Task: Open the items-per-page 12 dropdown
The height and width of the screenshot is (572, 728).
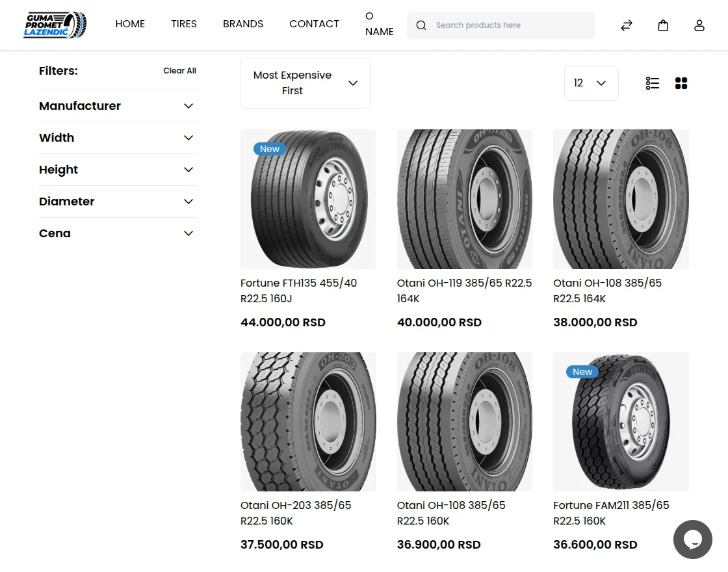Action: point(591,83)
